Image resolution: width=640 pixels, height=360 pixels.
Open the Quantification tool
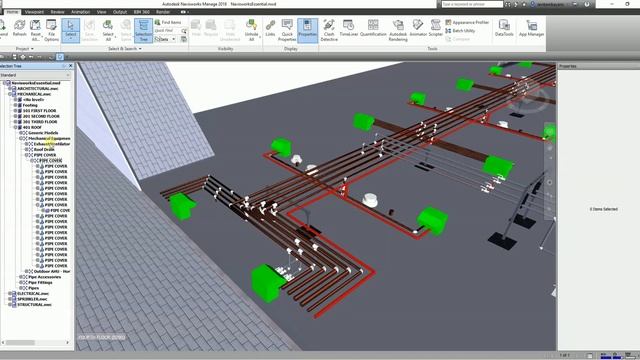373,28
